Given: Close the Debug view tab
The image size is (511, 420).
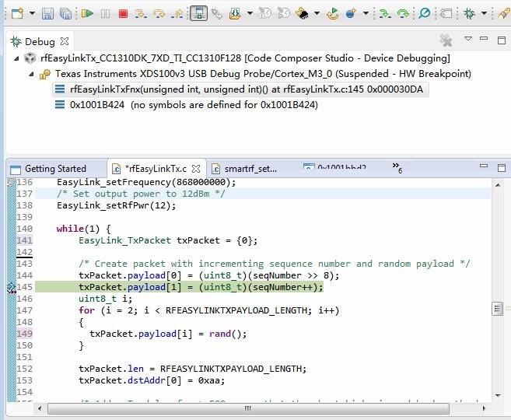Looking at the screenshot, I should click(x=65, y=41).
